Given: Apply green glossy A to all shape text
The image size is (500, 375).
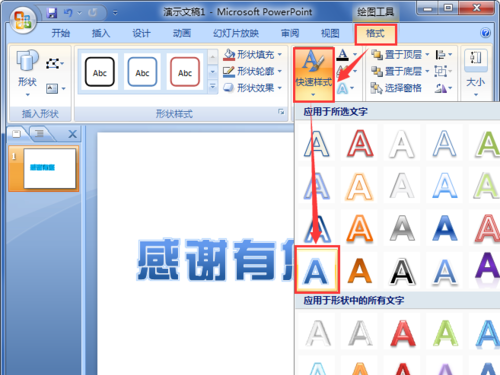Looking at the screenshot, I should (445, 333).
